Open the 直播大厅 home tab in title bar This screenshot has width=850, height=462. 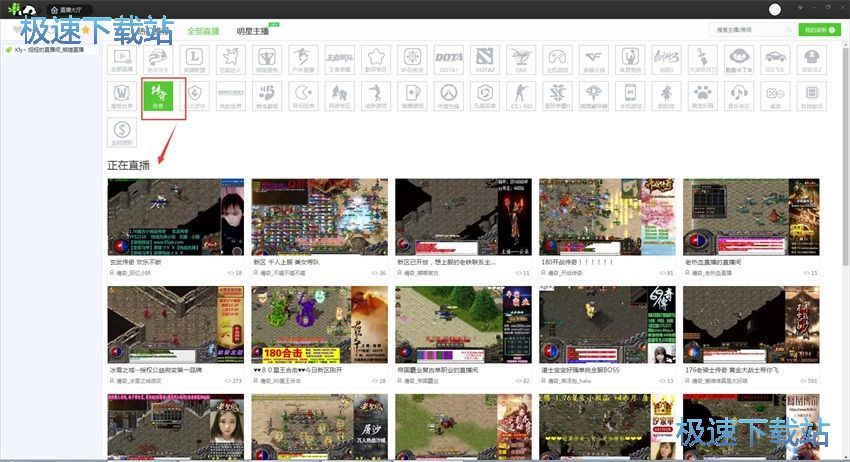tap(69, 10)
